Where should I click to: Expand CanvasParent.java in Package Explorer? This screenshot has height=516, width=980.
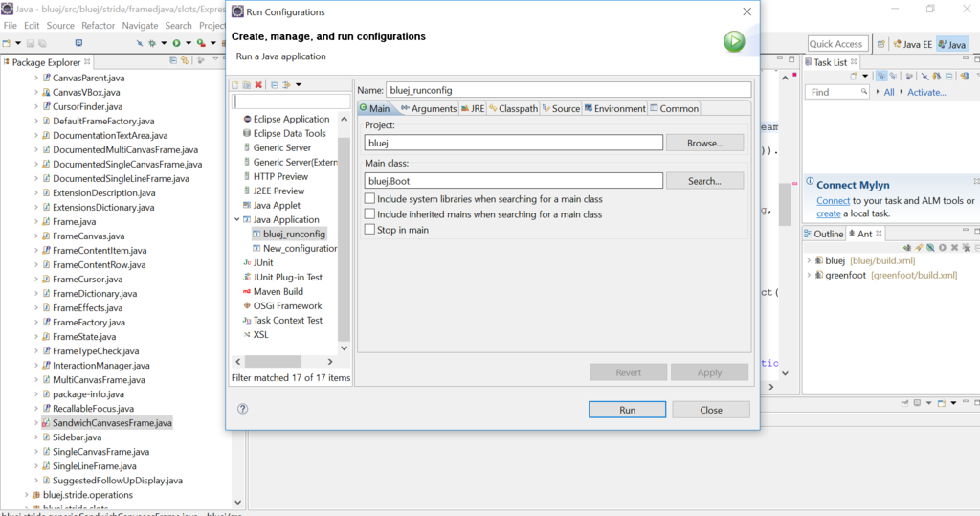pyautogui.click(x=35, y=79)
